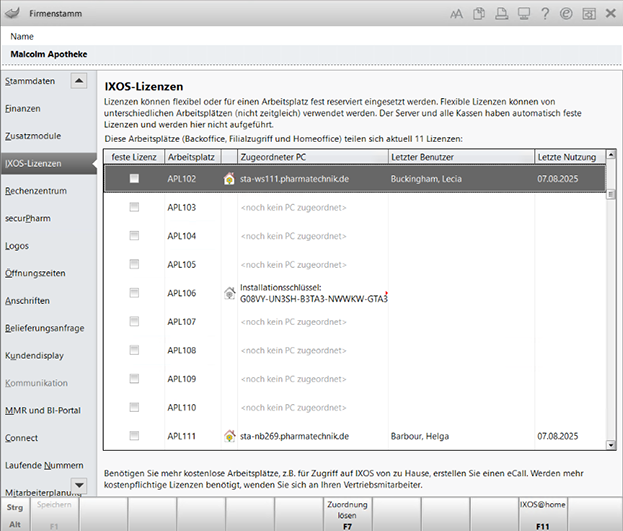Click Zuordnung lösen F7 button
This screenshot has width=623, height=531.
348,514
